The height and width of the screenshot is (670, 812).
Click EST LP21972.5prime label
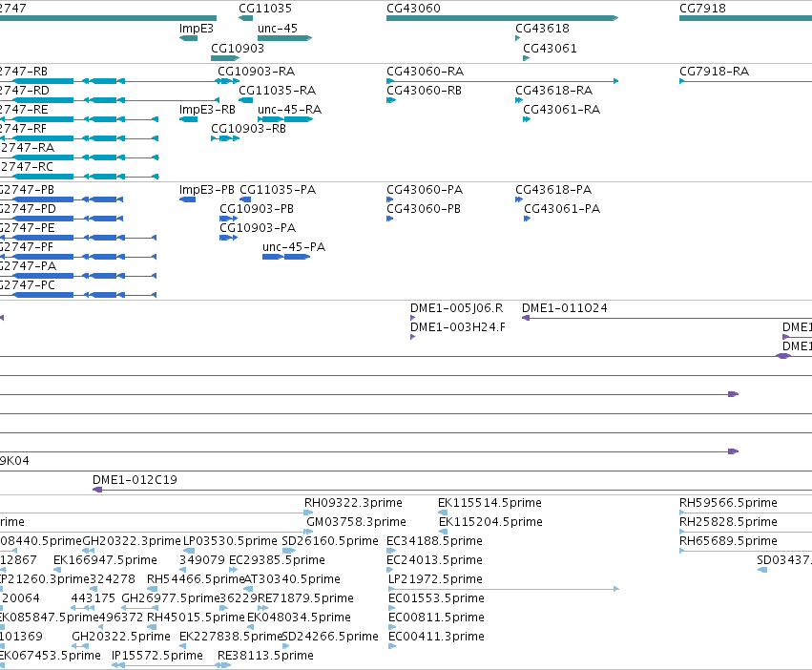click(435, 579)
